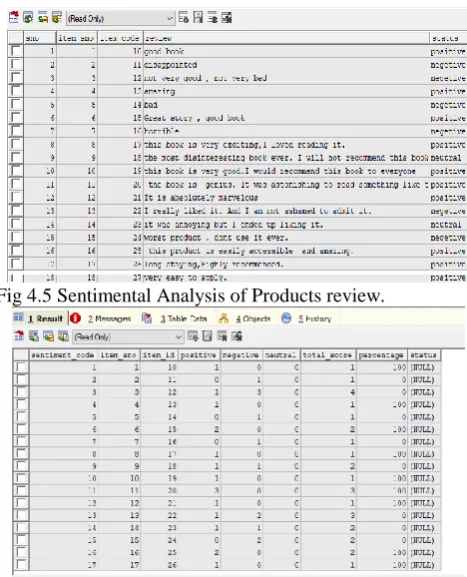
Task: Click the negative column header
Action: (241, 355)
